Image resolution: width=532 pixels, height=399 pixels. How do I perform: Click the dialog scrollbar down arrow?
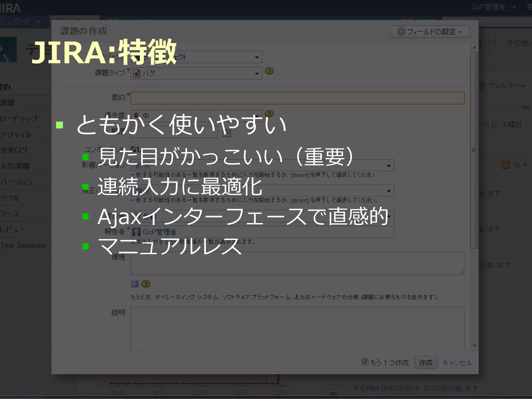coord(475,345)
